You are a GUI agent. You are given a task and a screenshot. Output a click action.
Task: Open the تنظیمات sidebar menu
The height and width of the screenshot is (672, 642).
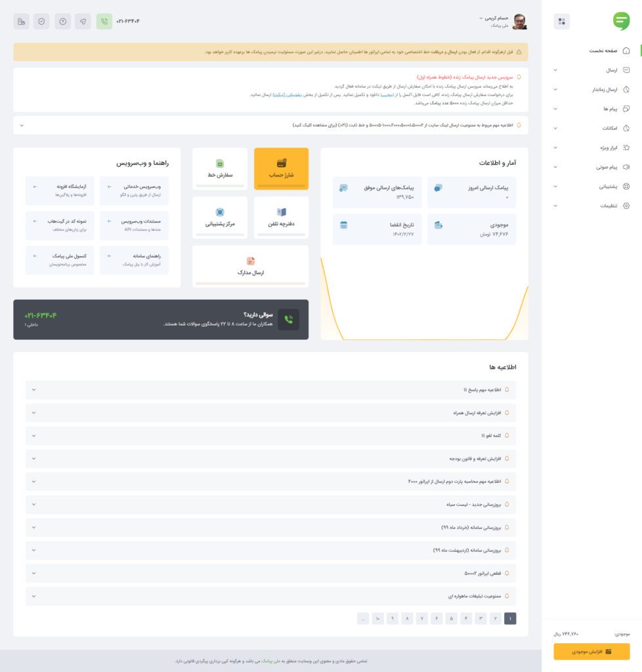point(592,205)
